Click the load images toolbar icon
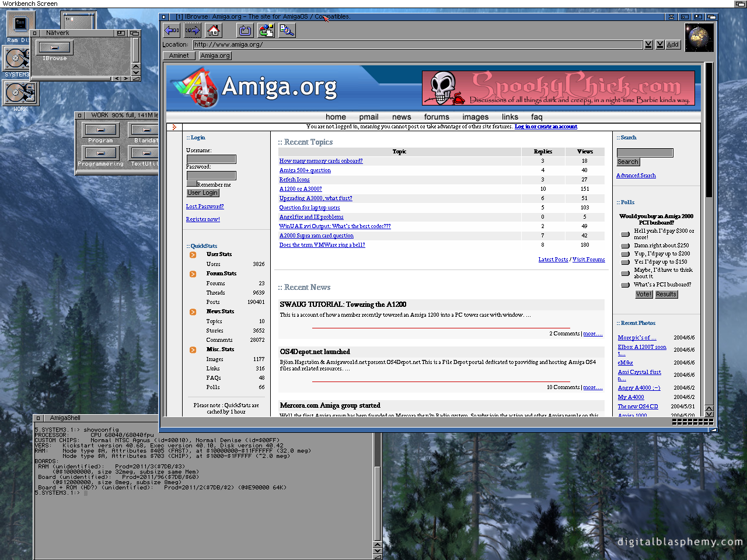The height and width of the screenshot is (560, 747). coord(266,30)
